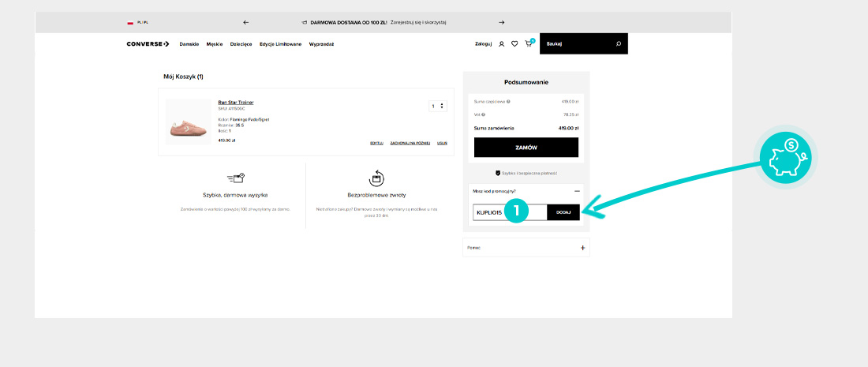Open the Run Star Trainer product link

click(x=236, y=103)
